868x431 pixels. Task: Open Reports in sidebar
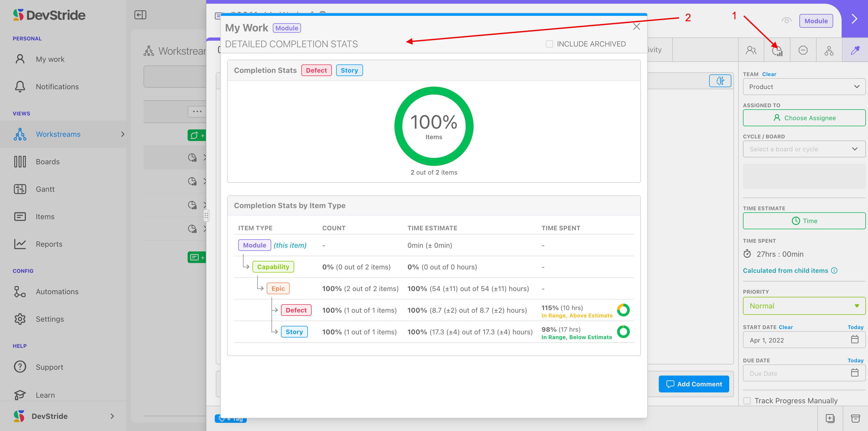click(49, 244)
